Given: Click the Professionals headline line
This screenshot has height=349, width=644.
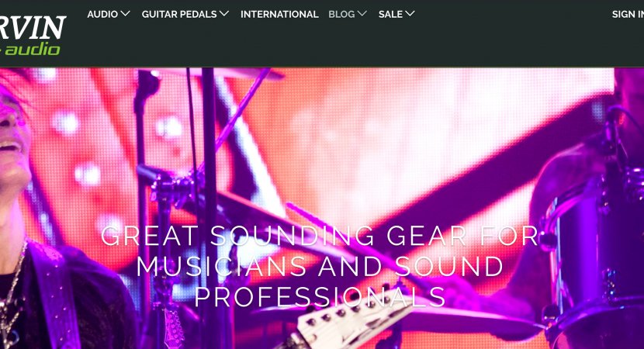Looking at the screenshot, I should 320,296.
